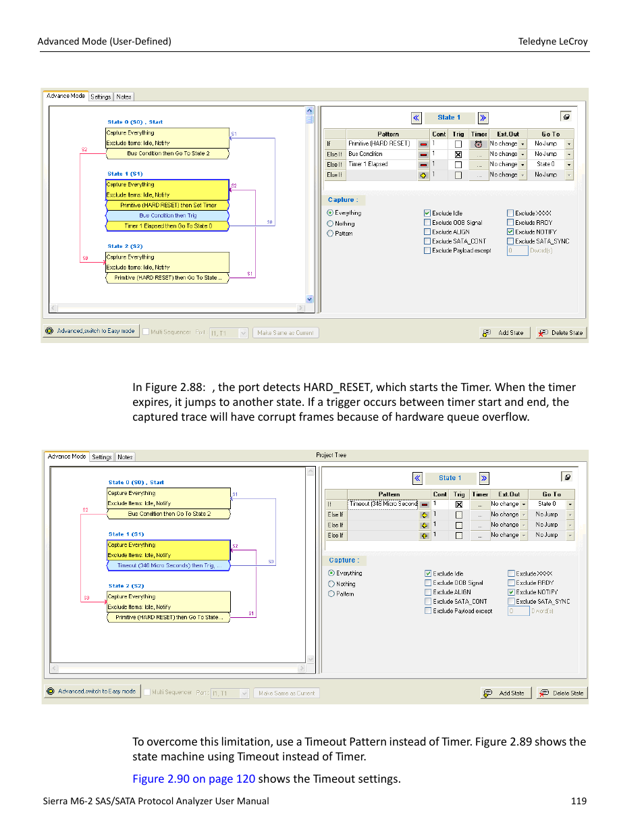Open Notes tab in upper screenshot

click(124, 97)
